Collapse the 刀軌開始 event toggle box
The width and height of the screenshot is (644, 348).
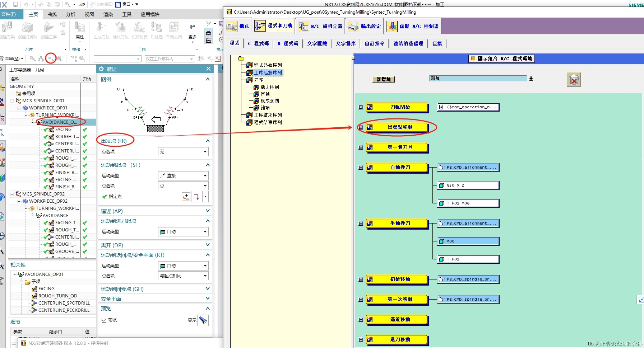[x=361, y=107]
